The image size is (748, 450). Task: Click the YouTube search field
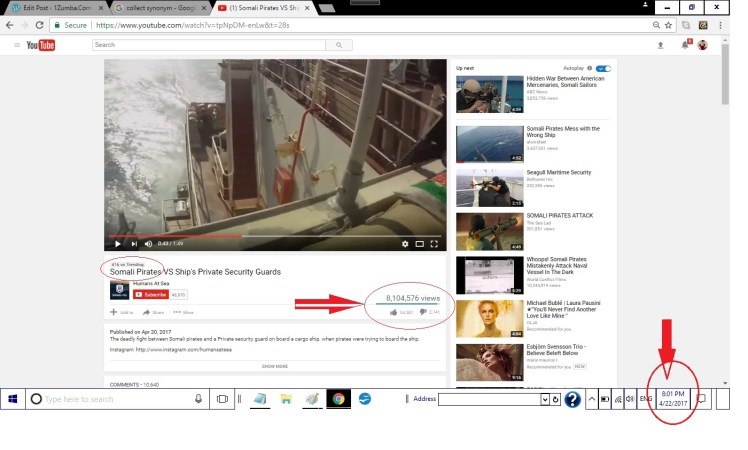pos(212,45)
